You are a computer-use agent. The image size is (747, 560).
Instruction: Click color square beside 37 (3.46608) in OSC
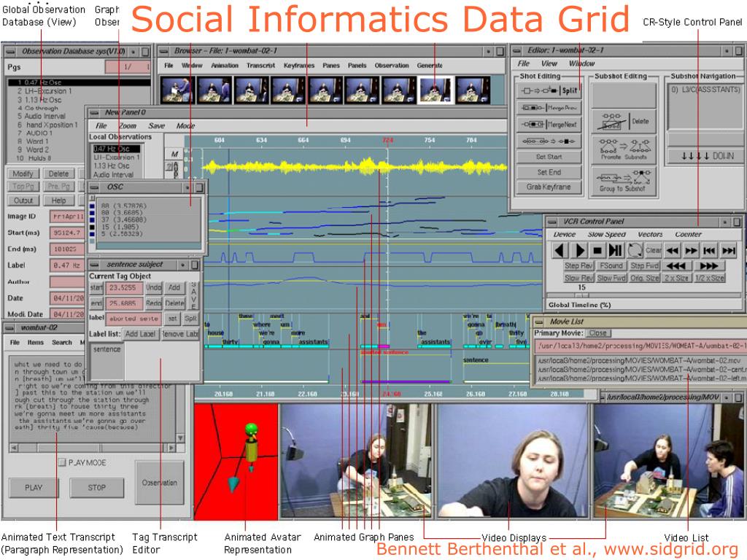click(92, 220)
